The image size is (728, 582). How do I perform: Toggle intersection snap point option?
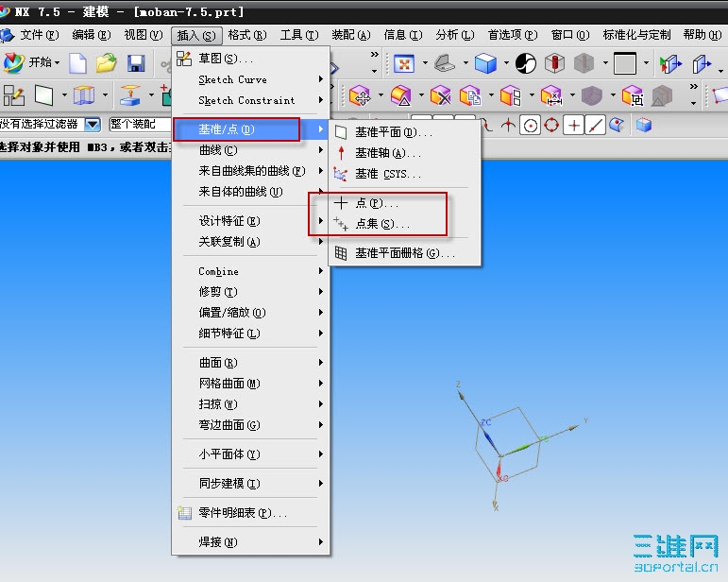click(x=508, y=125)
